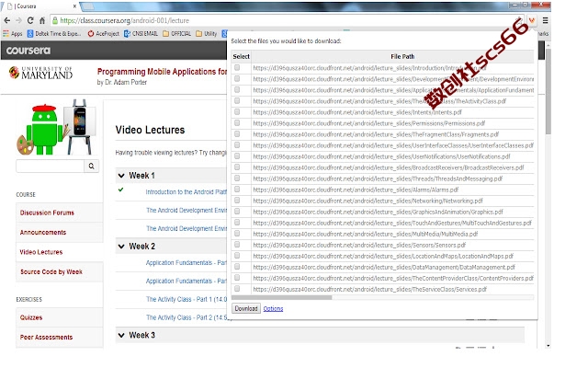Open the AceProject bookmark
Screen dimensions: 588x368
pos(103,34)
